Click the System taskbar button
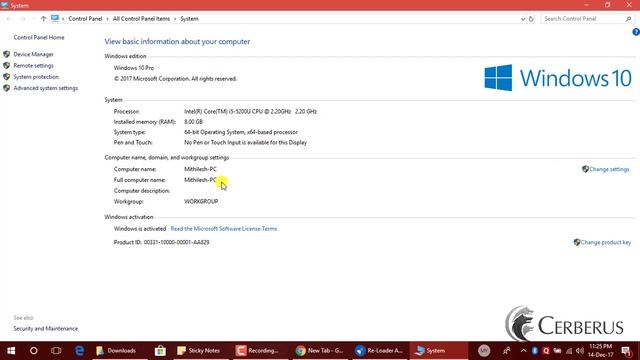This screenshot has height=360, width=640. 439,351
